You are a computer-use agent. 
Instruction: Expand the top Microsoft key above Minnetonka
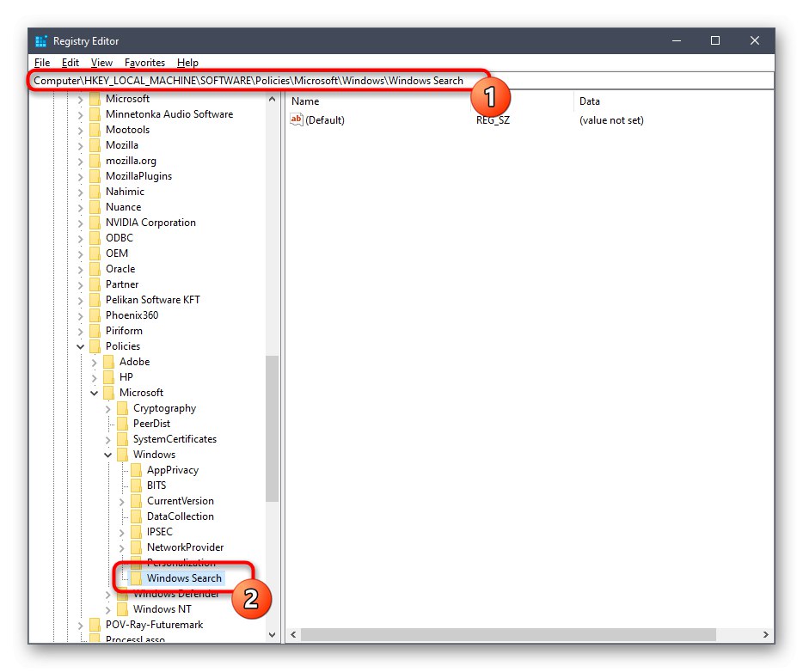81,100
